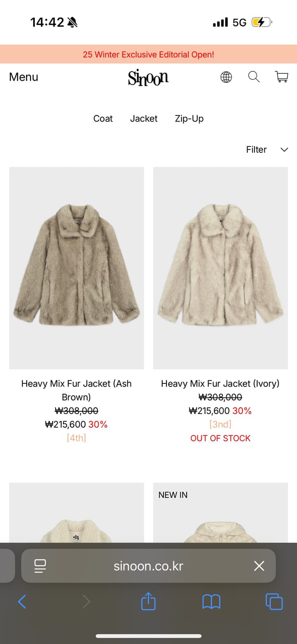The image size is (297, 644).
Task: Open Heavy Mix Fur Jacket (Ivory) title
Action: 220,383
